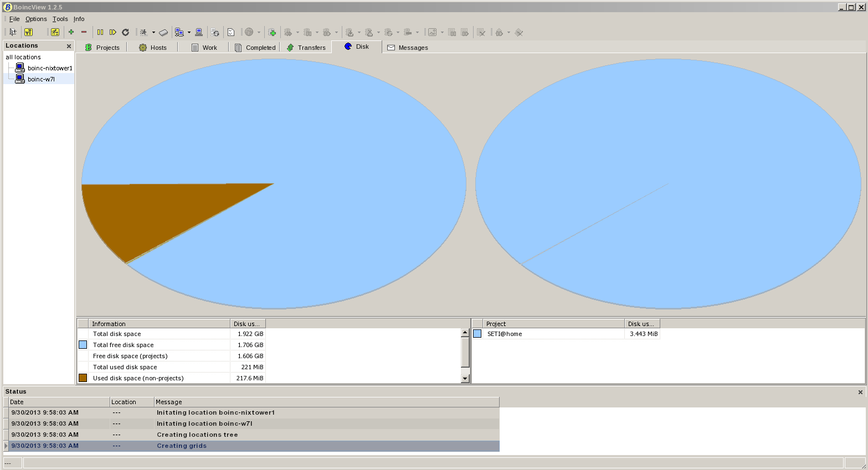This screenshot has width=868, height=470.
Task: Click the disk info scrollbar down arrow
Action: 465,379
